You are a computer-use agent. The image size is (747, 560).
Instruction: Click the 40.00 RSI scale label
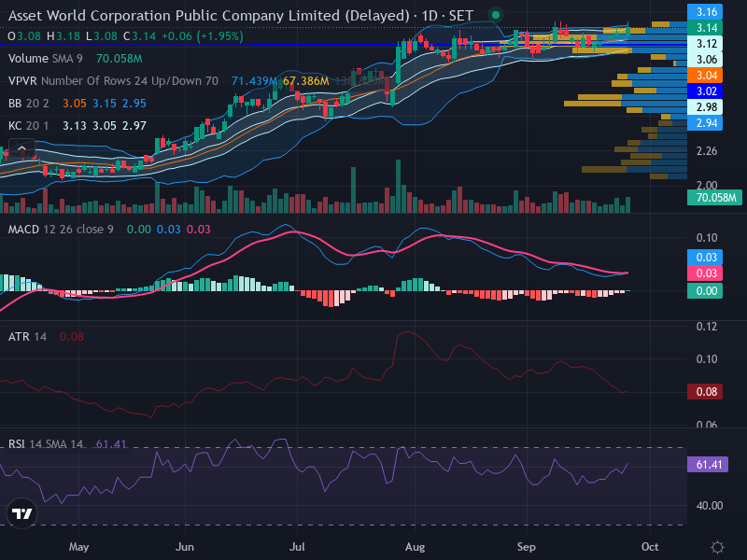[x=710, y=506]
